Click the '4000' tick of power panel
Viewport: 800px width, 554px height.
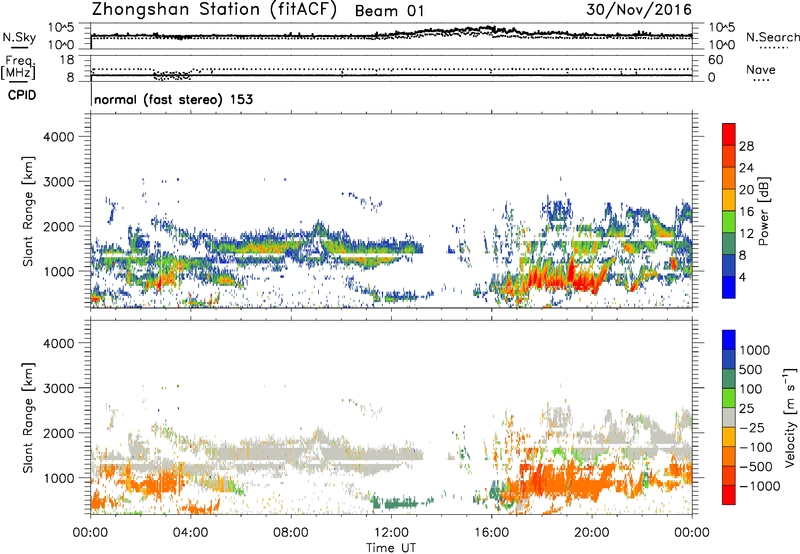coord(59,137)
